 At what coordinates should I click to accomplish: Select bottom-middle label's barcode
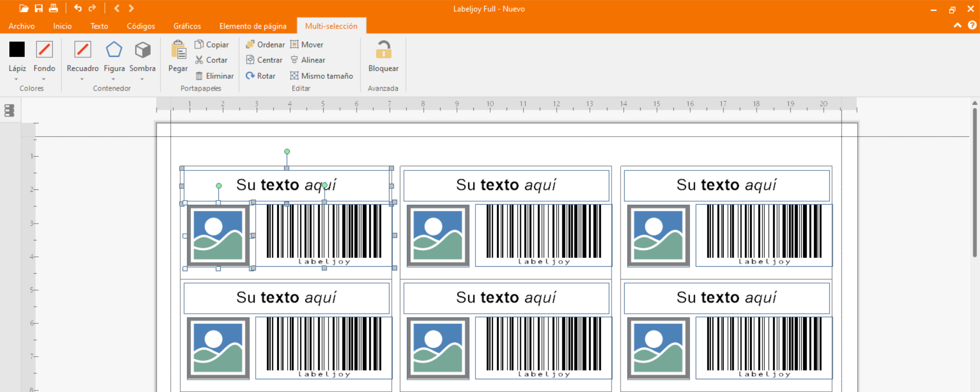543,348
